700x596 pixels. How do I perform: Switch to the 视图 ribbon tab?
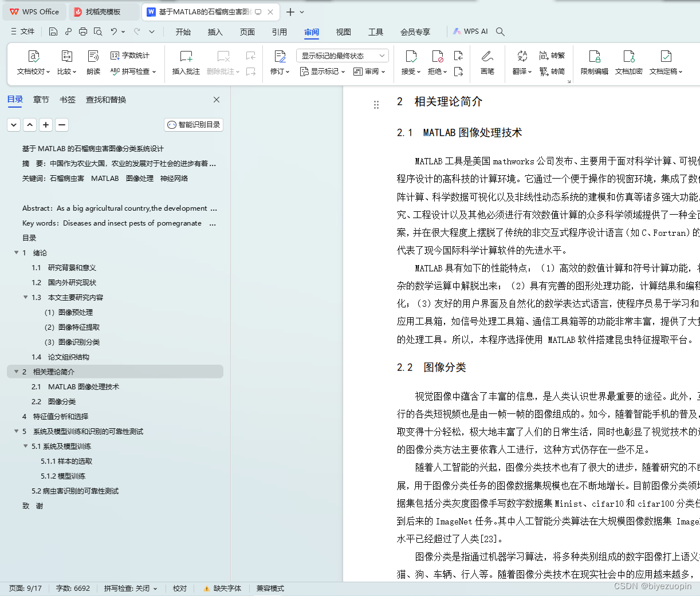(x=344, y=32)
